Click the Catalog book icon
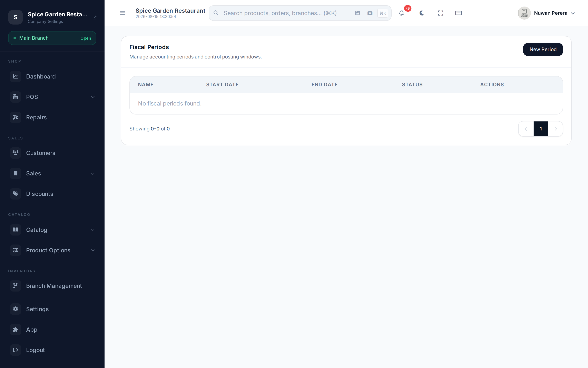 tap(16, 230)
